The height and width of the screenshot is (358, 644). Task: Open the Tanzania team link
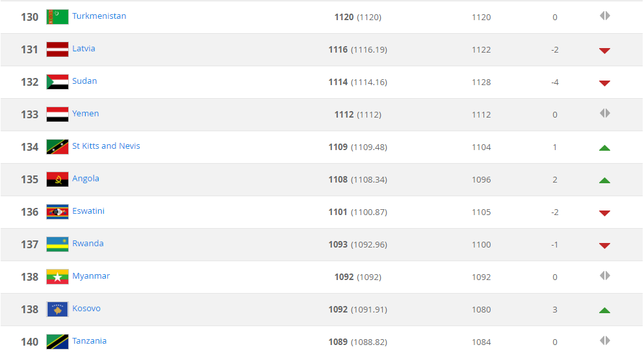89,341
